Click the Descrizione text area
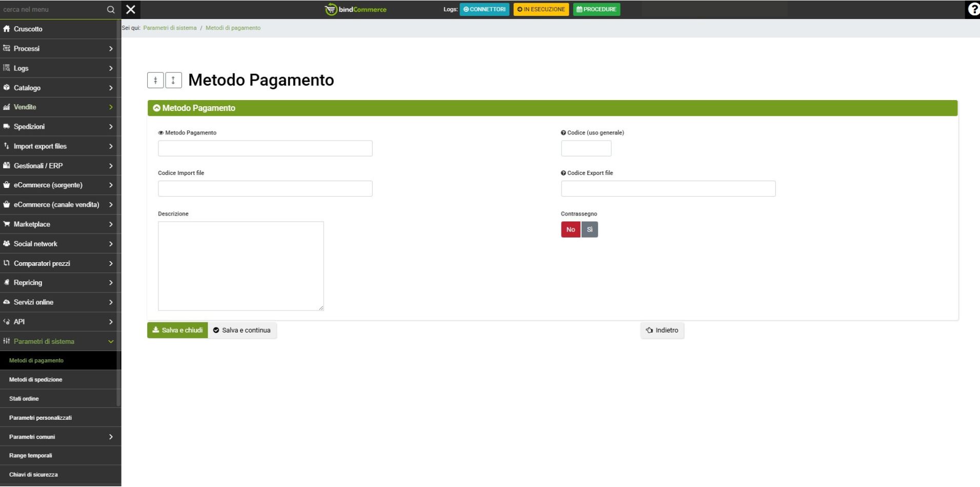This screenshot has height=487, width=980. click(x=241, y=266)
